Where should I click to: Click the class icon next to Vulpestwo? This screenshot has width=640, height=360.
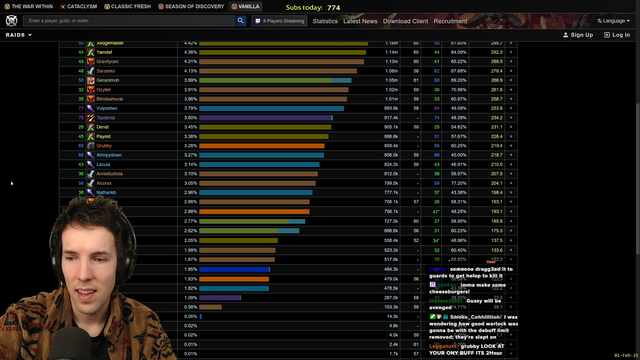[91, 108]
